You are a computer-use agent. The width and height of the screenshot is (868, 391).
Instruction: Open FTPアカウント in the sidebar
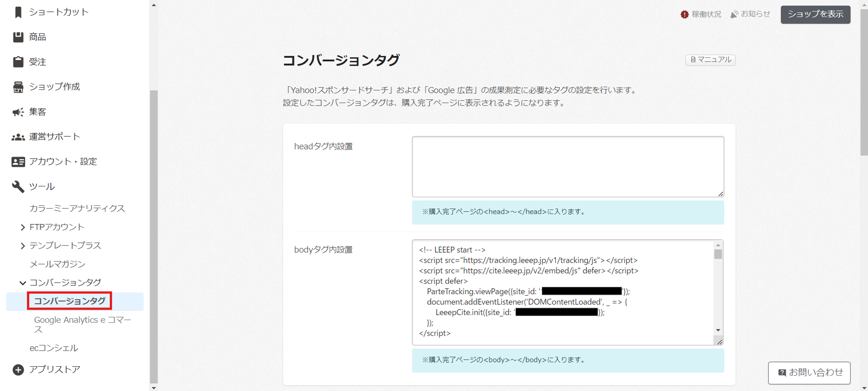[x=57, y=227]
